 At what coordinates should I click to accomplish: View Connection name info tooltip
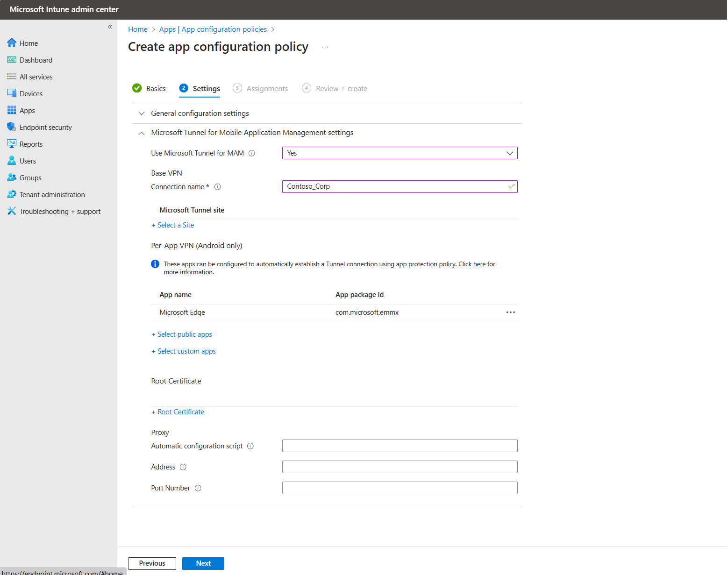(217, 186)
